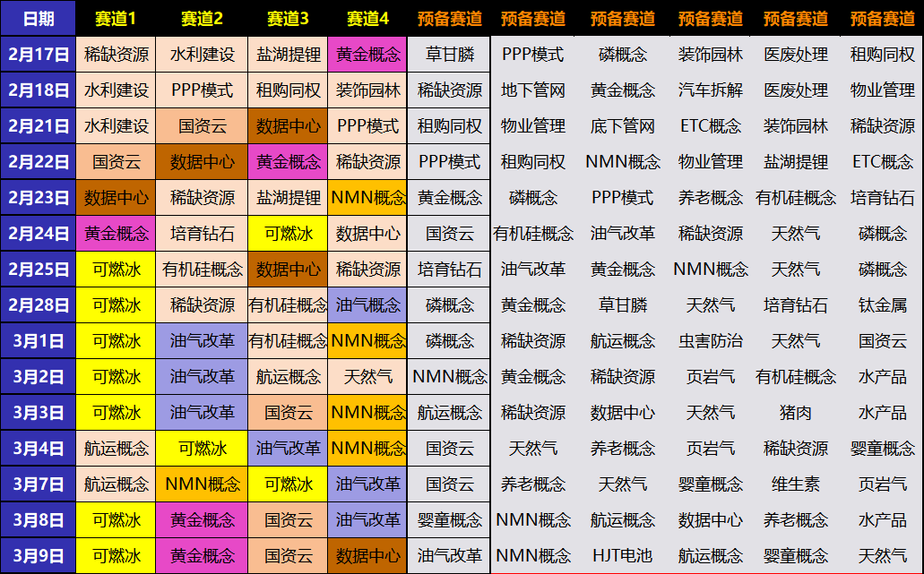Click 水产品 in the 3月8日 row
Viewport: 924px width, 574px height.
click(882, 520)
